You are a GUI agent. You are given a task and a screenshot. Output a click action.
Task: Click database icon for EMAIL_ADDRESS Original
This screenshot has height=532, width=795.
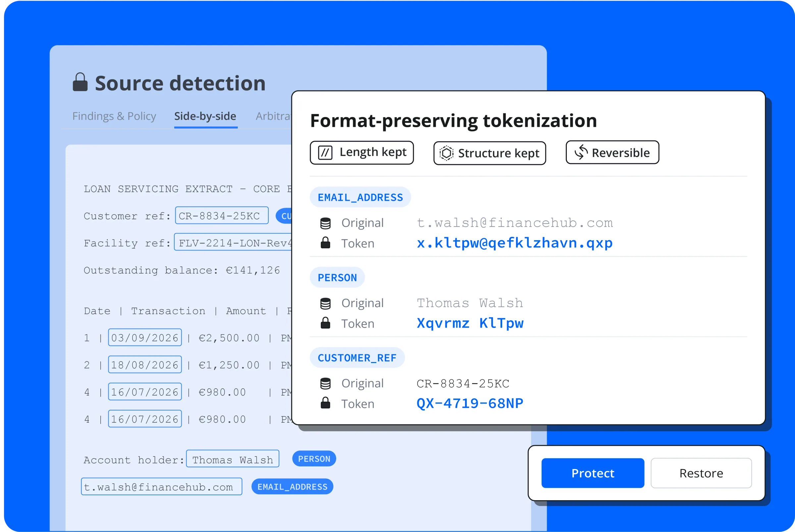pos(325,223)
